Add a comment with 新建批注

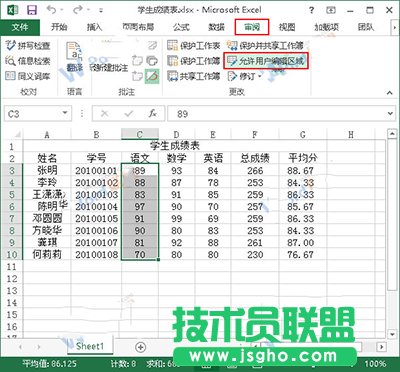[109, 68]
